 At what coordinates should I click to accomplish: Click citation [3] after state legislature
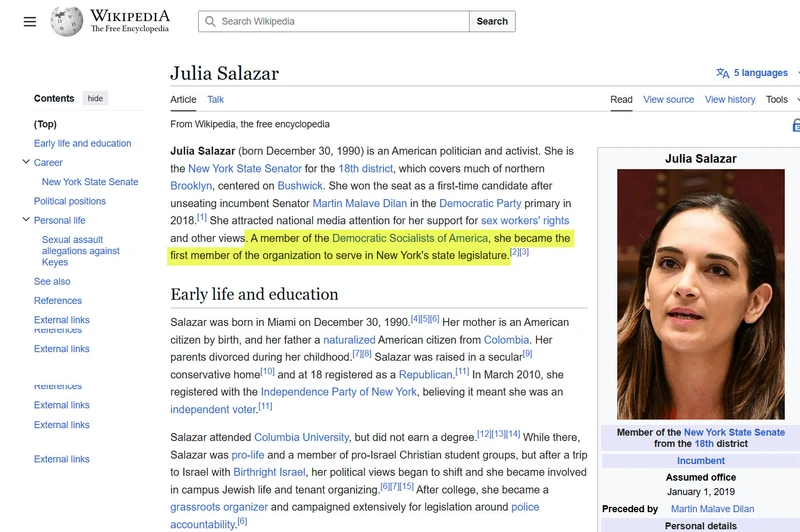coord(524,252)
